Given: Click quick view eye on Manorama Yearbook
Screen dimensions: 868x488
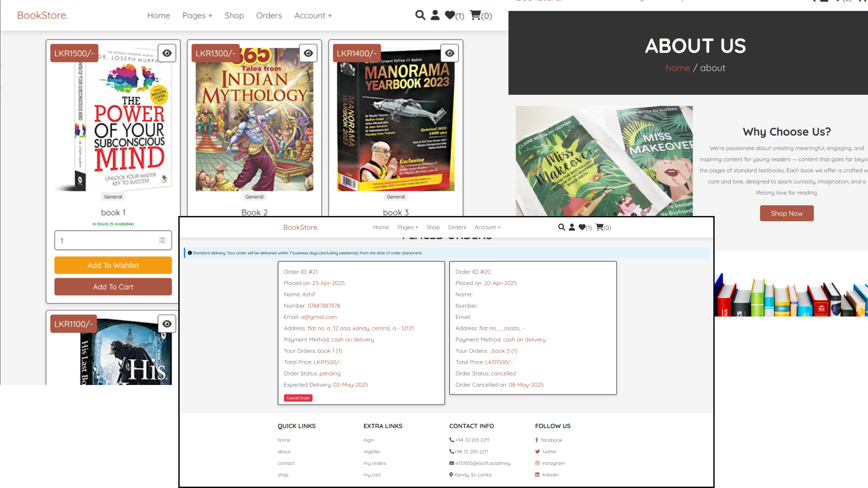Looking at the screenshot, I should click(x=450, y=53).
